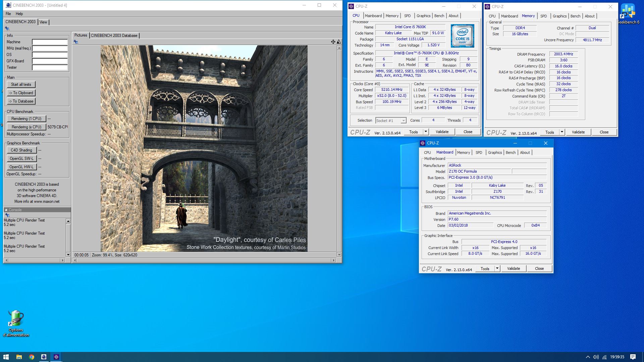Image resolution: width=644 pixels, height=362 pixels.
Task: Switch to CINEBENCH via its taskbar icon
Action: pos(44,357)
